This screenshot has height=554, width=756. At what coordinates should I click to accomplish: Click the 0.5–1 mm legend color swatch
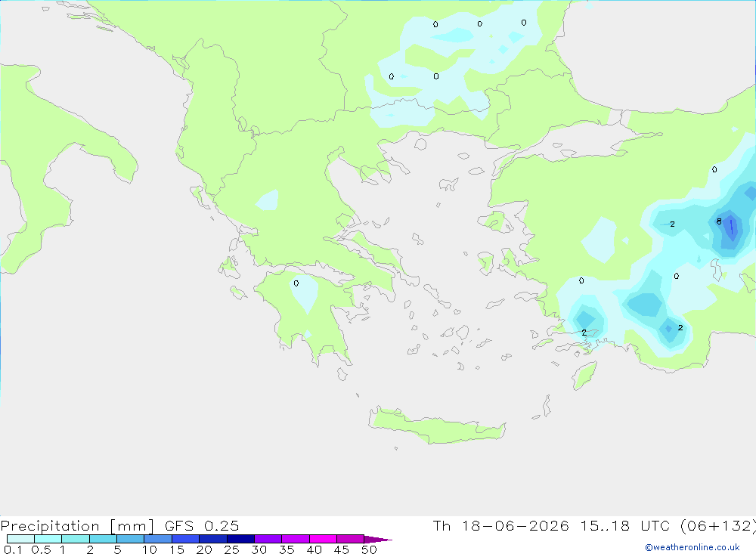pyautogui.click(x=48, y=539)
